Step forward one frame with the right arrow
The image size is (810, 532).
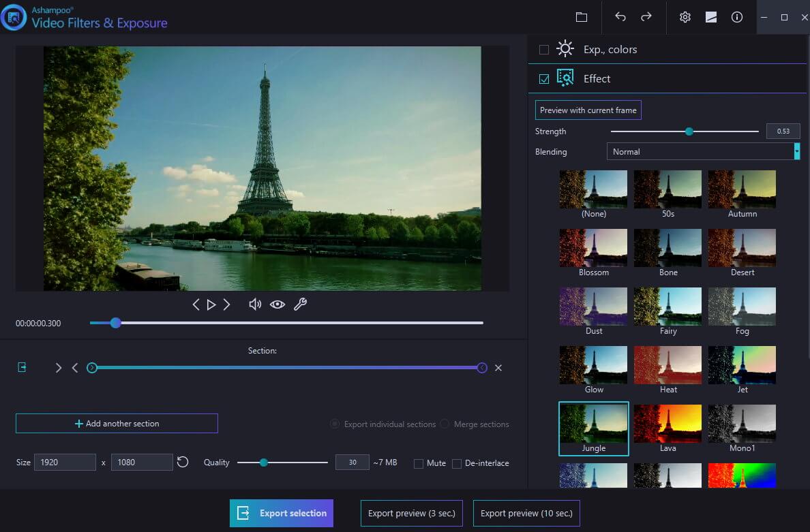pos(227,304)
